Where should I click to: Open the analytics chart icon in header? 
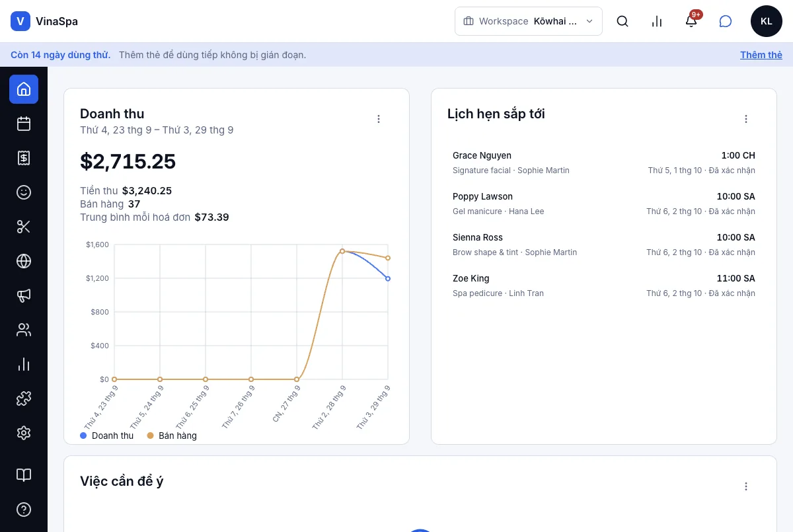click(657, 21)
